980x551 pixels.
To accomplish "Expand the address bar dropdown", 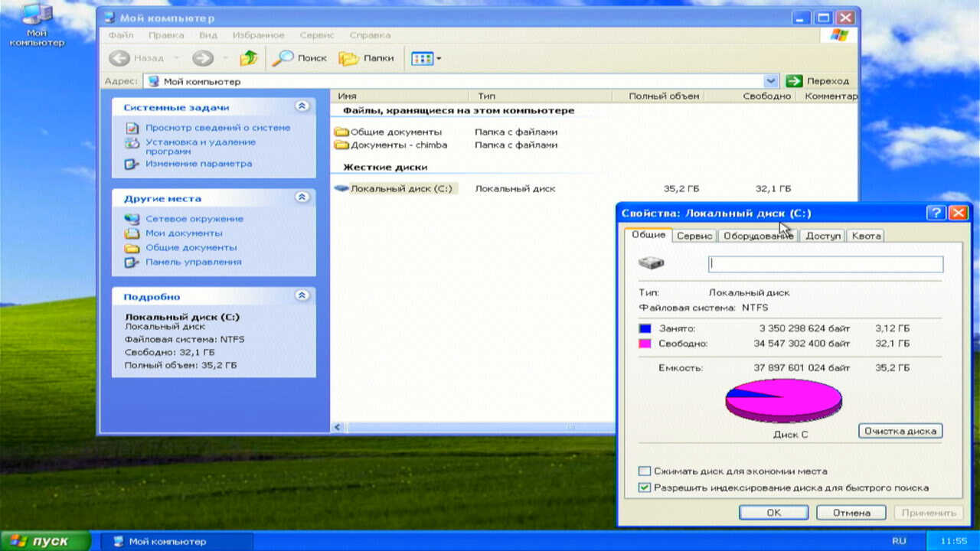I will tap(770, 81).
